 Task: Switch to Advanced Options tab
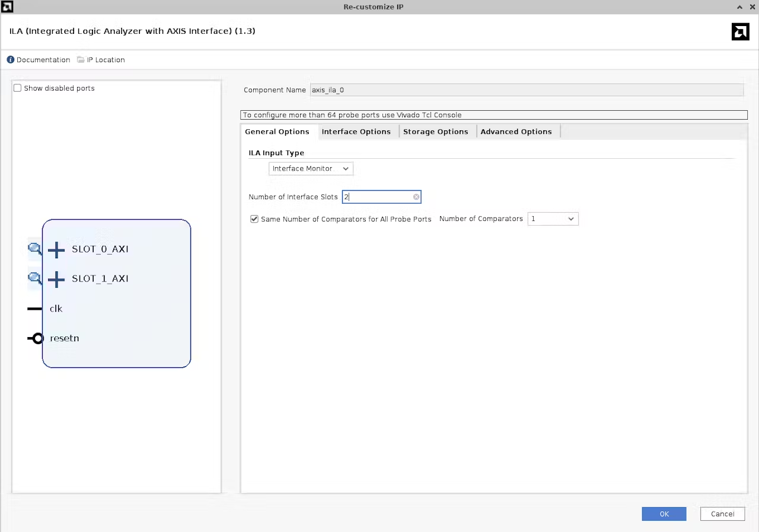pyautogui.click(x=516, y=132)
